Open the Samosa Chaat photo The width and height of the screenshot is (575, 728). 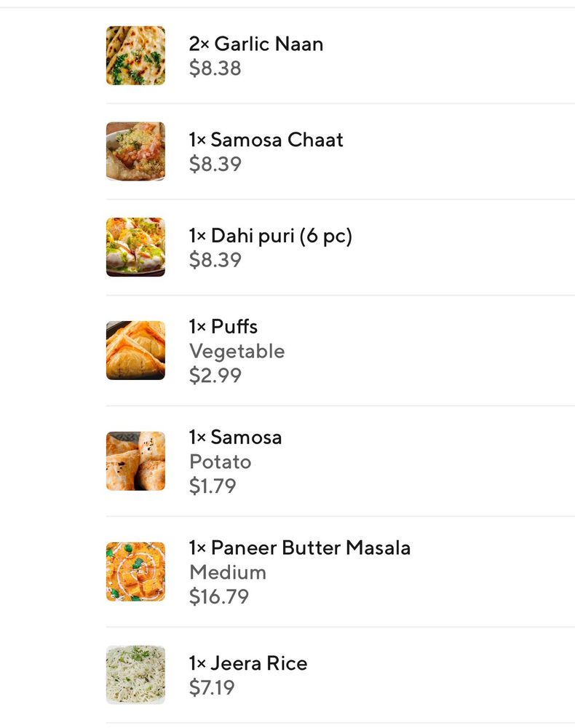tap(135, 151)
